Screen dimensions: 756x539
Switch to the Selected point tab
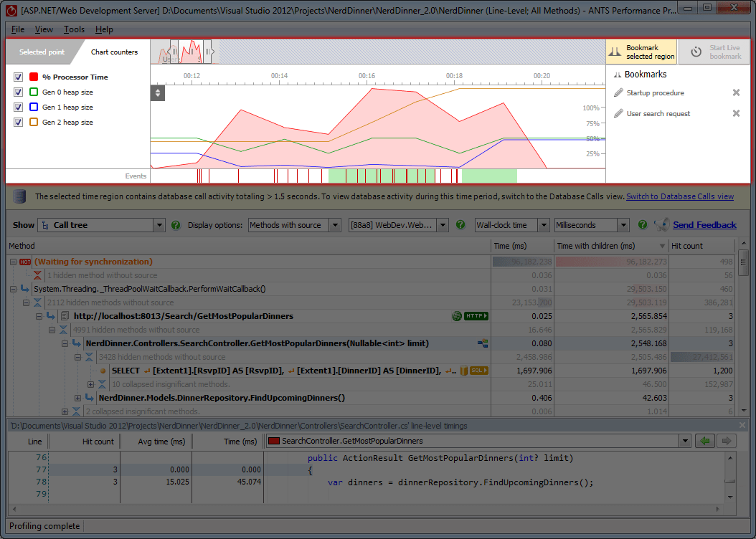[42, 52]
